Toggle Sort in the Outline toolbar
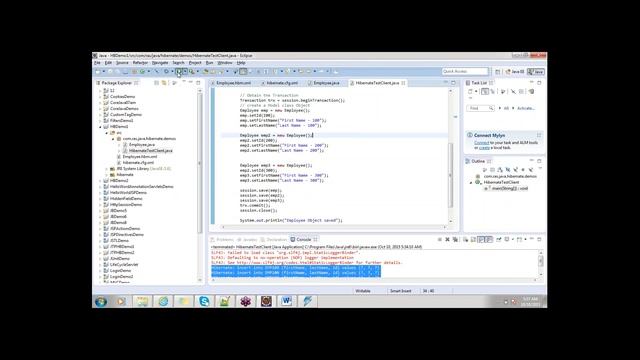Image resolution: width=640 pixels, height=360 pixels. 500,169
